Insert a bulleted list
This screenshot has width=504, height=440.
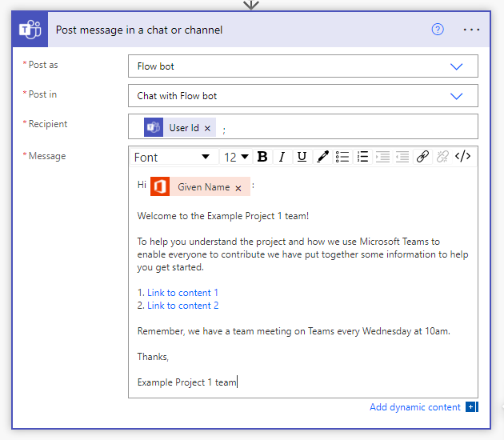pos(342,157)
